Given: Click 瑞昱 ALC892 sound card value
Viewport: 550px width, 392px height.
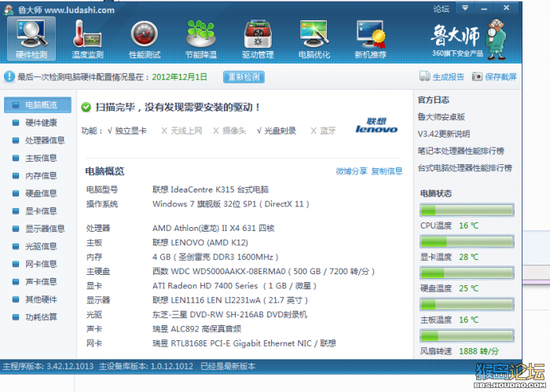Looking at the screenshot, I should coord(196,329).
